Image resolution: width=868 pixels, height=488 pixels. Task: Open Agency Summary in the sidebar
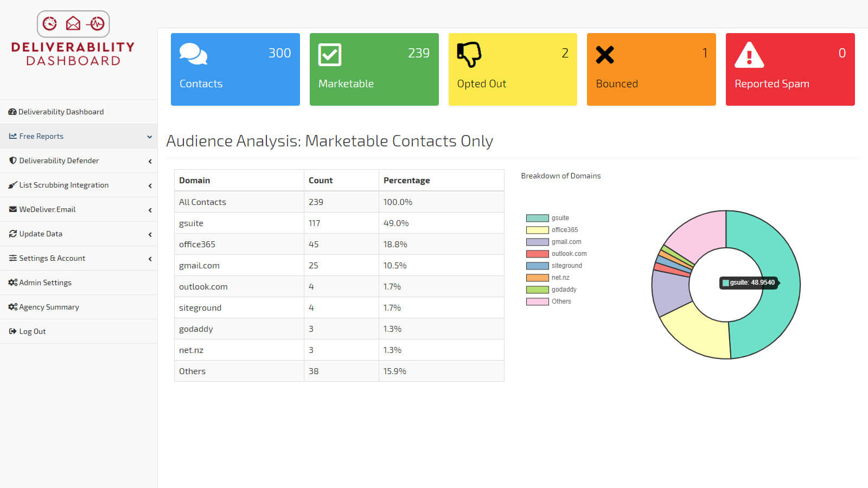click(x=49, y=307)
